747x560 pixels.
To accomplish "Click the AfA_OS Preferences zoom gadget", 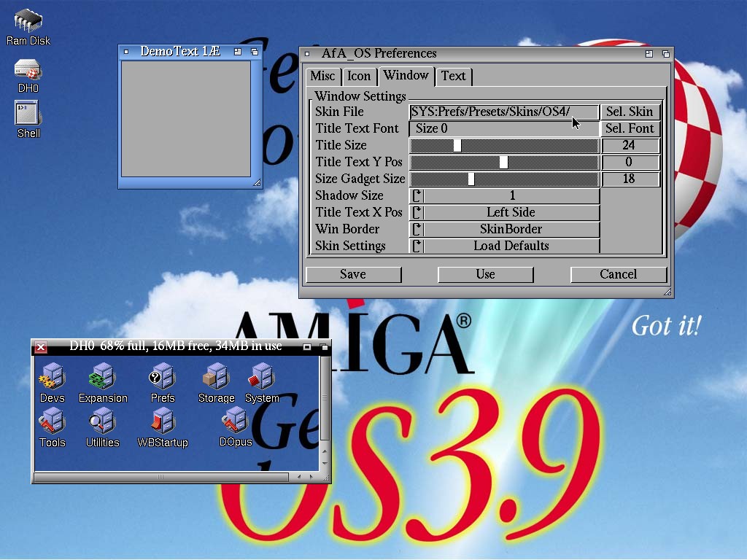I will (649, 54).
